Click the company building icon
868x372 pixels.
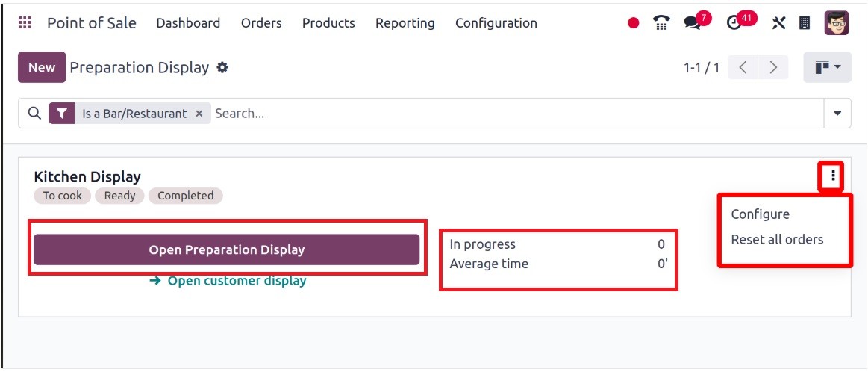coord(805,23)
